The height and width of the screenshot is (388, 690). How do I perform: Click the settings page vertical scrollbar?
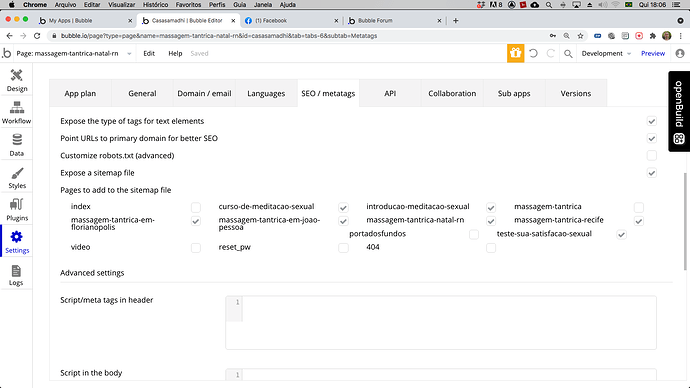(x=685, y=221)
